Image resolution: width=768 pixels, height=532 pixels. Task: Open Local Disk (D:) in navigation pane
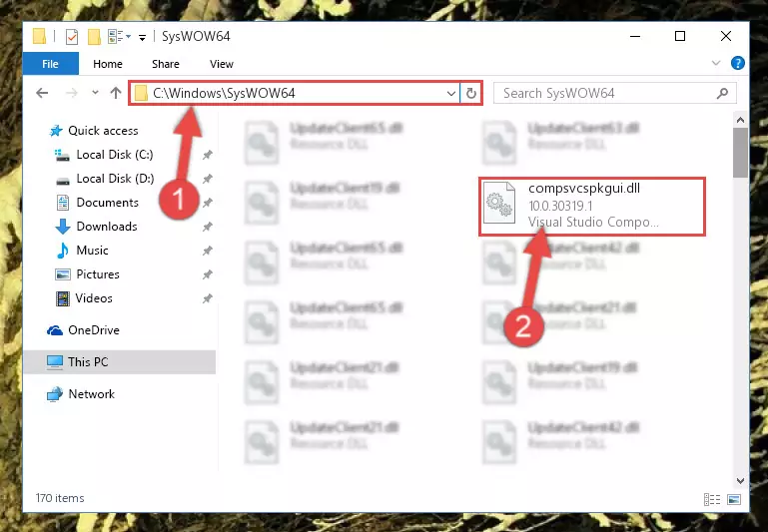pyautogui.click(x=115, y=179)
